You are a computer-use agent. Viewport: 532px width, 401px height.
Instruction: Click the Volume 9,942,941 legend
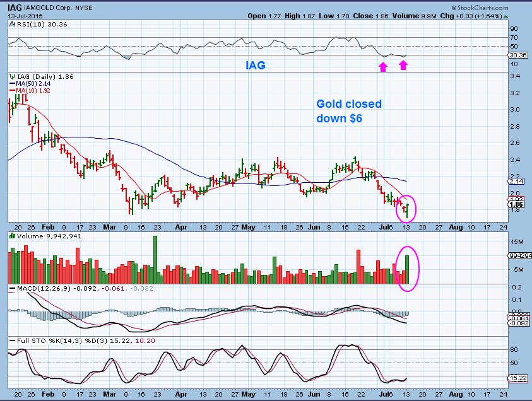click(49, 236)
